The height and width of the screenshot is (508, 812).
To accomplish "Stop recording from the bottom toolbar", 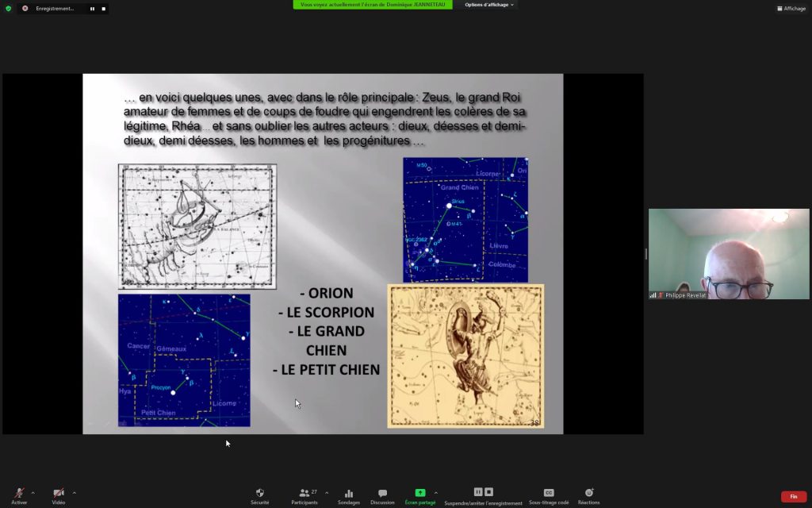I will click(x=488, y=492).
